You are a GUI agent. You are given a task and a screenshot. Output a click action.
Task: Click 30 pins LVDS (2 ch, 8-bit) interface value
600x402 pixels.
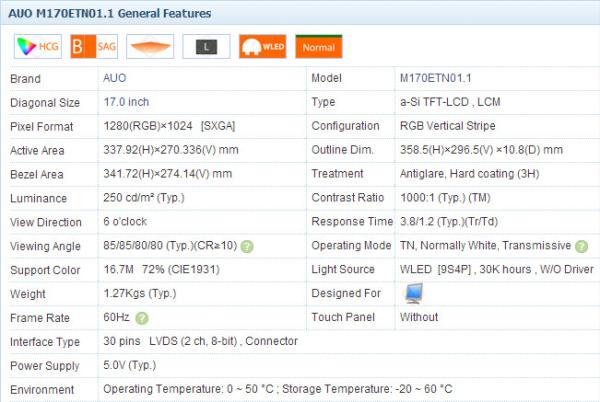pos(201,341)
